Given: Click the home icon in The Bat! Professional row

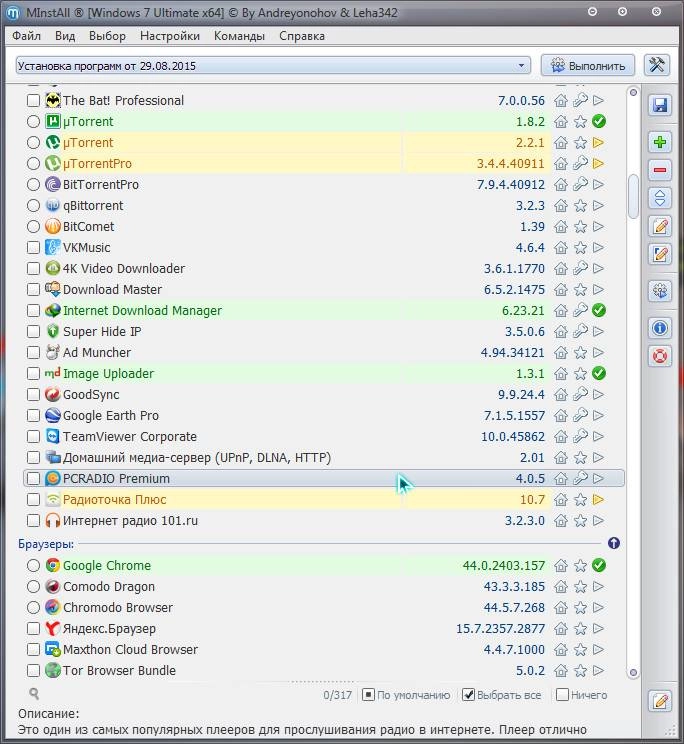Looking at the screenshot, I should (x=561, y=101).
